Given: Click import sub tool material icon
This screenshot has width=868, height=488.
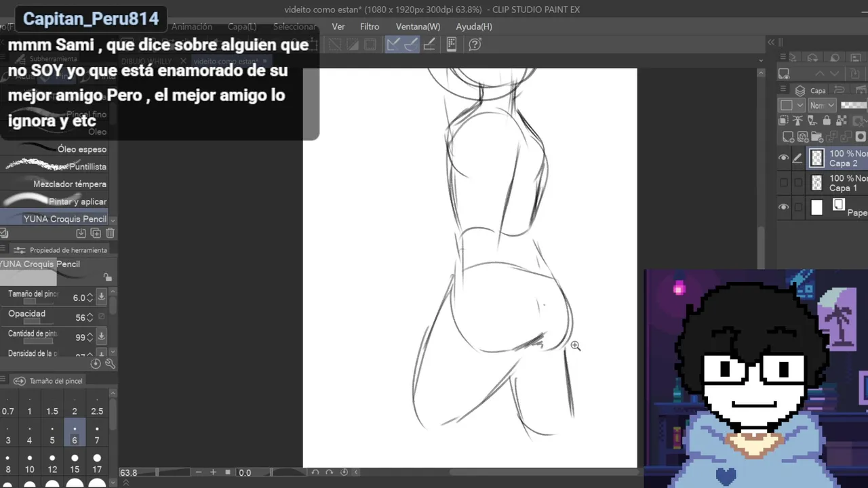Looking at the screenshot, I should click(81, 233).
